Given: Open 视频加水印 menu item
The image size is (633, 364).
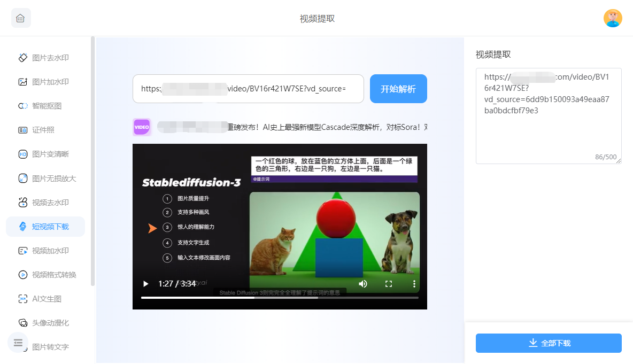Looking at the screenshot, I should pyautogui.click(x=45, y=251).
